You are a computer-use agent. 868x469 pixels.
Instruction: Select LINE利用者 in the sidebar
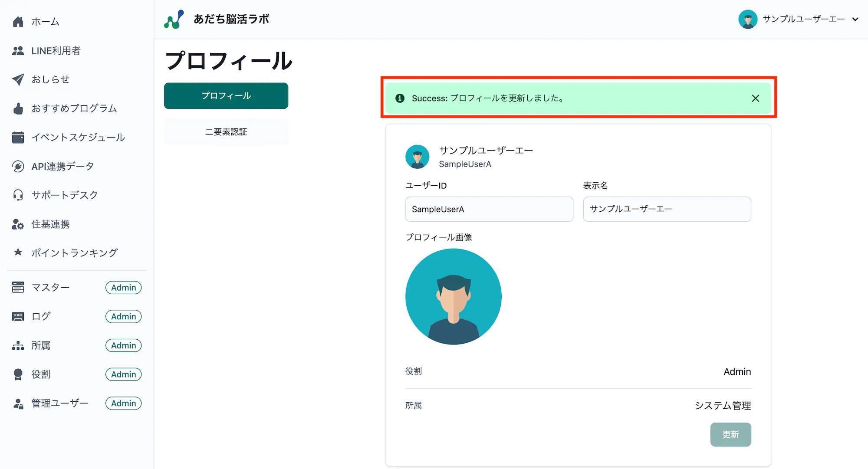click(x=56, y=51)
